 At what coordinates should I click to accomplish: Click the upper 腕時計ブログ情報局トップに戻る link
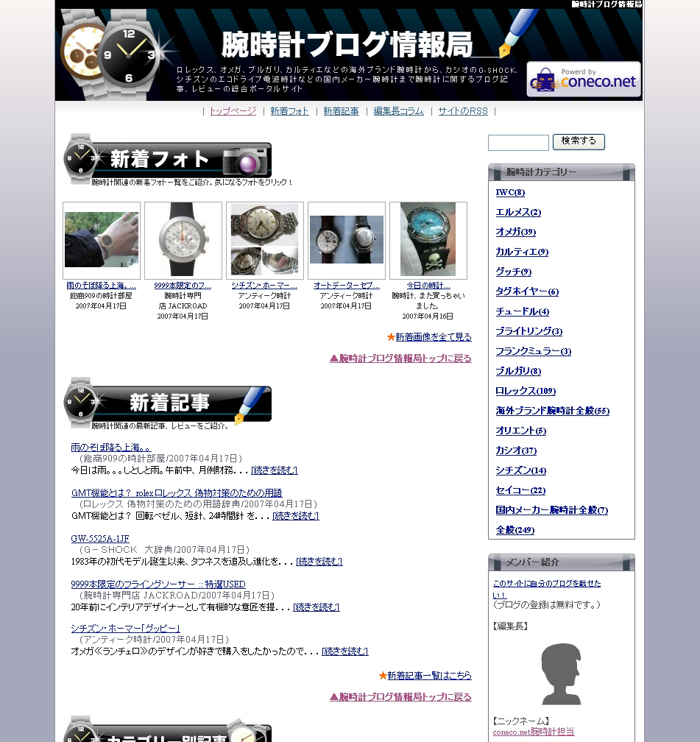401,358
